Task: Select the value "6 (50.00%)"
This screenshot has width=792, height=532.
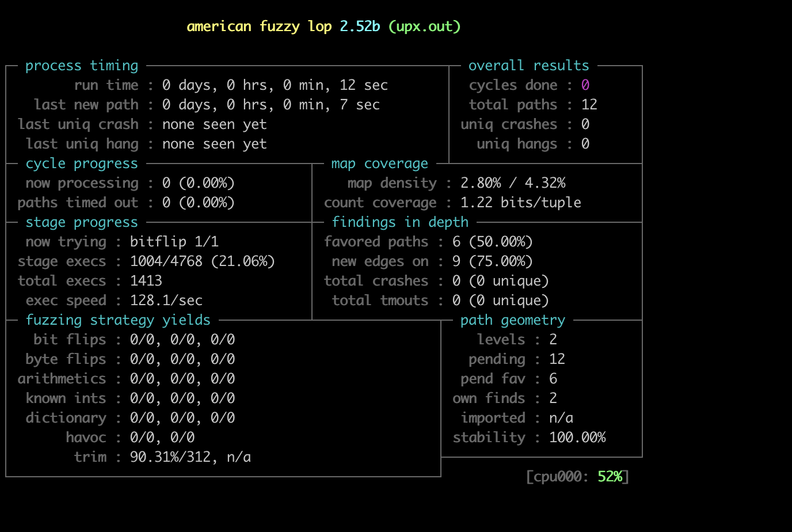Action: (493, 242)
